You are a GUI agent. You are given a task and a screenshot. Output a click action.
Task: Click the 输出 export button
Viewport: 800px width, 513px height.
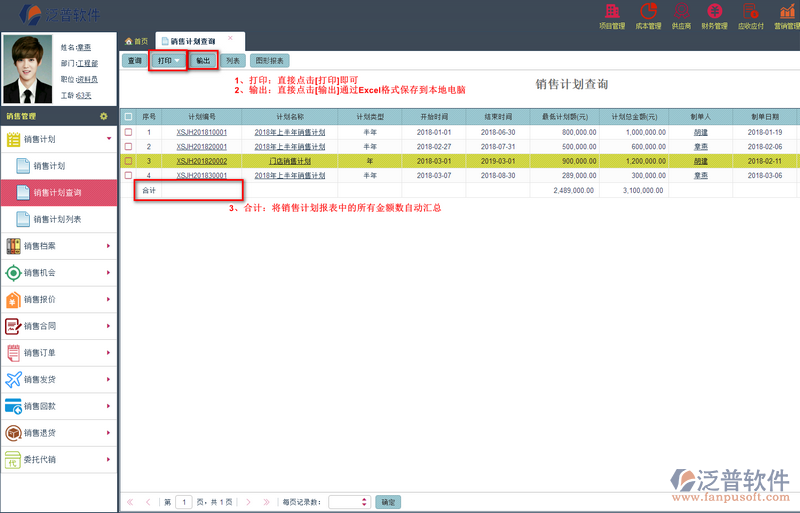click(x=203, y=61)
